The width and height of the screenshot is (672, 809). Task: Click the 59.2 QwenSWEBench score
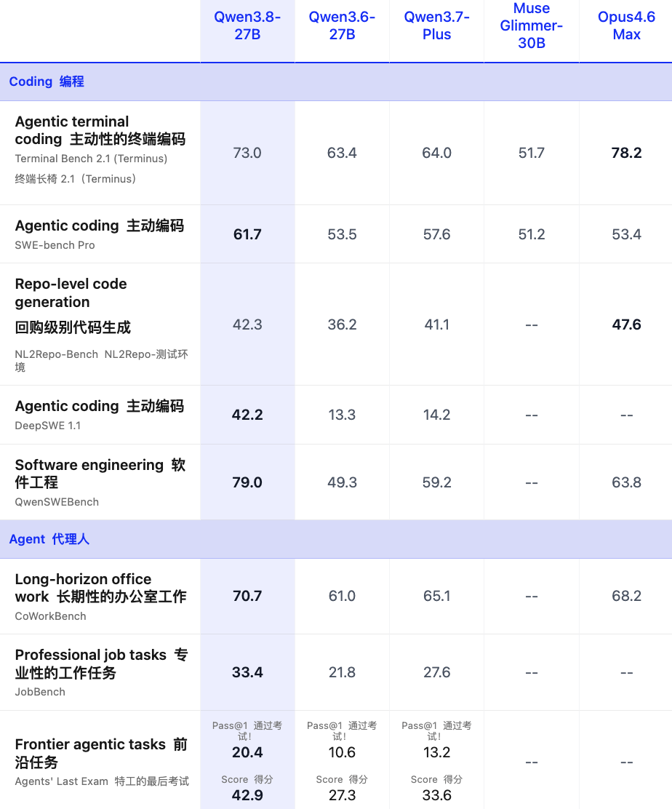[436, 482]
